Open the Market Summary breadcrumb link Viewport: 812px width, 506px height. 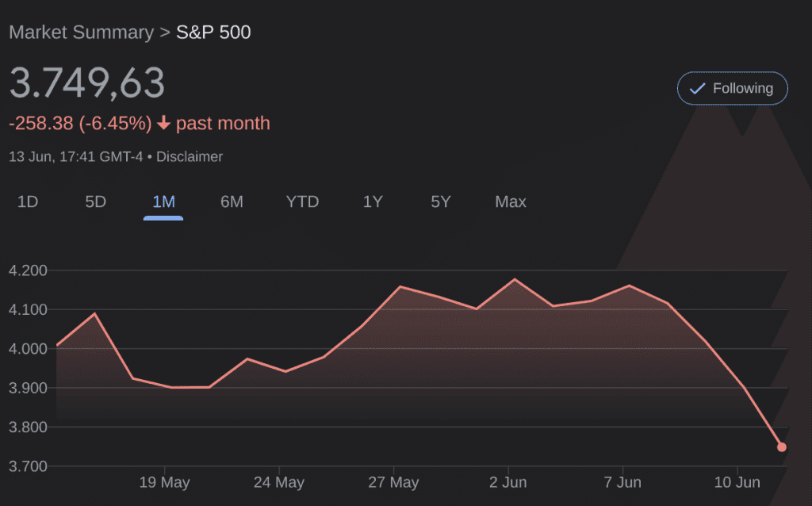(81, 33)
